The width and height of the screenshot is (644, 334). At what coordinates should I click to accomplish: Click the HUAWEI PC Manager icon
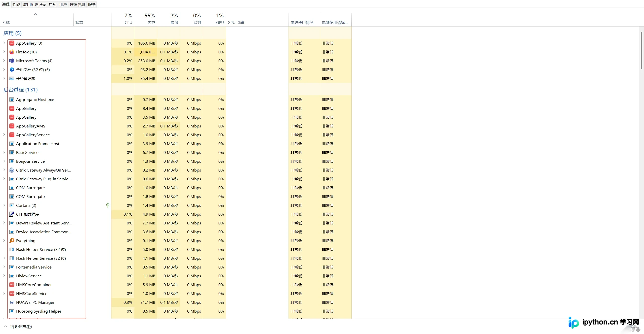12,303
